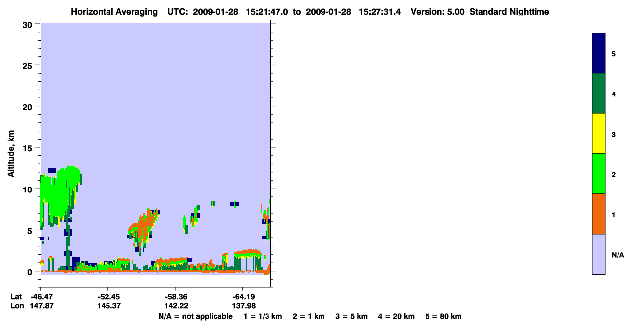Click the 'Lon' row label
The height and width of the screenshot is (330, 644).
(16, 306)
